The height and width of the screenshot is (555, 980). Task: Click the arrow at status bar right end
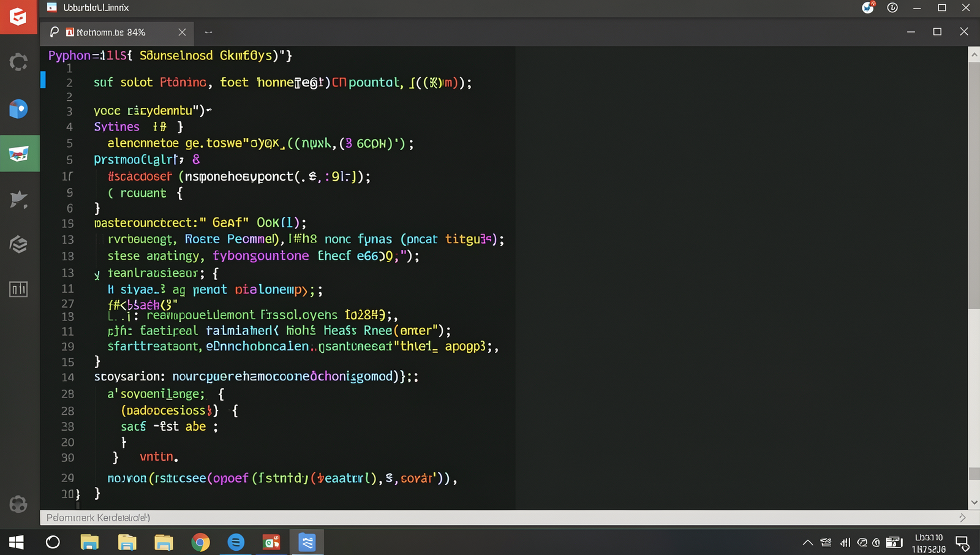(x=962, y=518)
